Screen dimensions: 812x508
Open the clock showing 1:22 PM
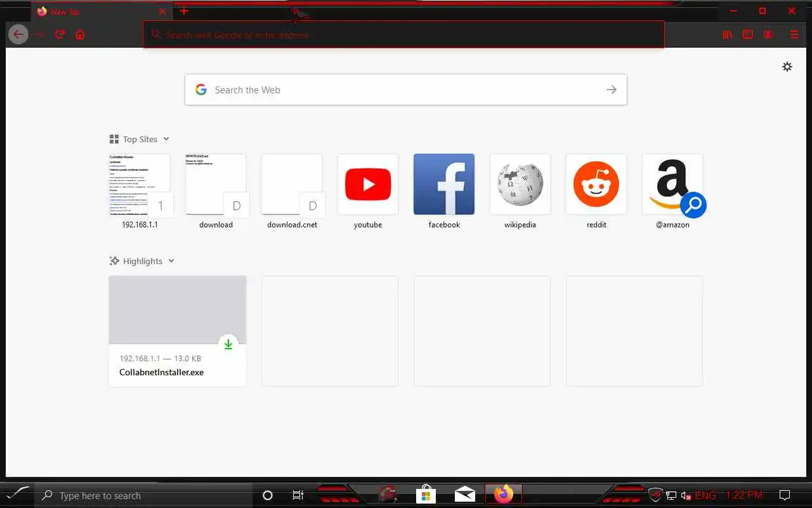(x=744, y=495)
